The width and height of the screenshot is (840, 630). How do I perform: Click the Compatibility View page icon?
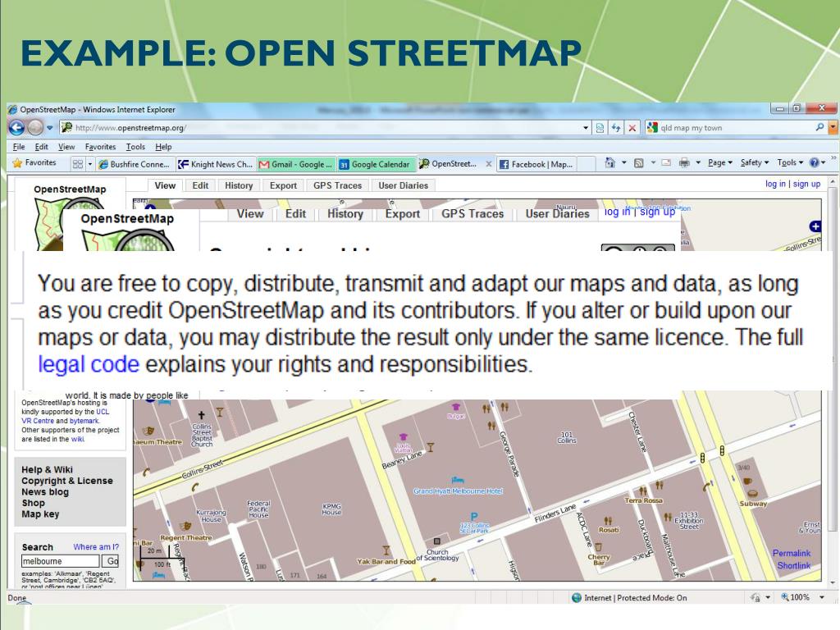pyautogui.click(x=600, y=127)
